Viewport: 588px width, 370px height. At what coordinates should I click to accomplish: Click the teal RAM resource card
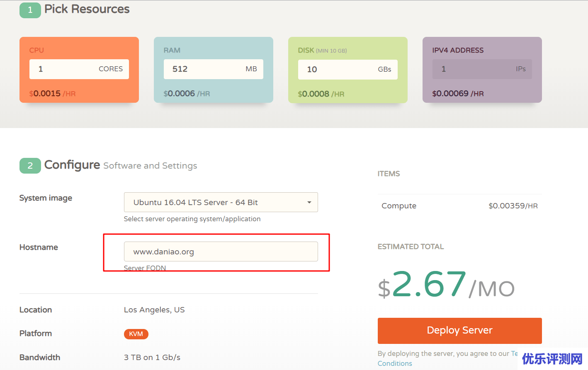213,94
